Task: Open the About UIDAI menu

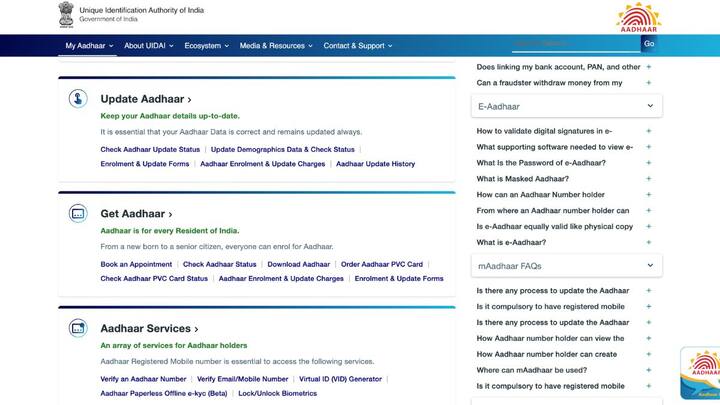Action: click(149, 46)
